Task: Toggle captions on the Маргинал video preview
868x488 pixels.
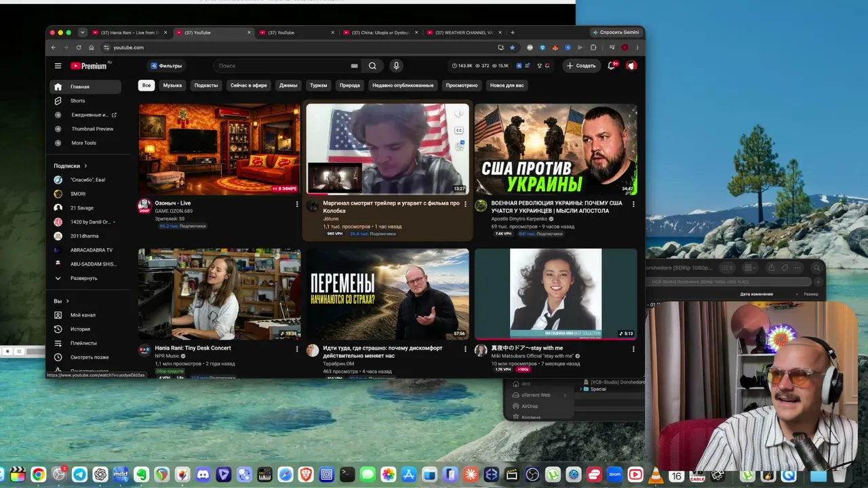Action: coord(459,131)
